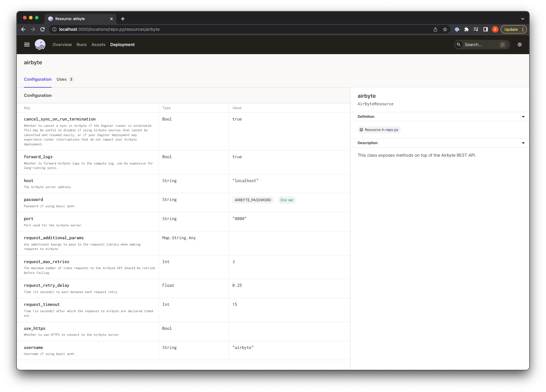
Task: Select the port key
Action: pyautogui.click(x=29, y=219)
